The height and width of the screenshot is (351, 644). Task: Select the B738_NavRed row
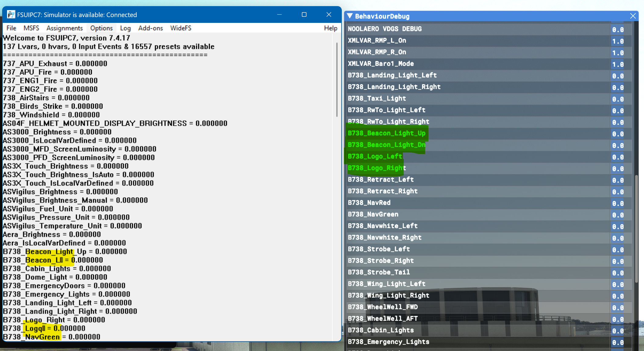click(x=489, y=203)
